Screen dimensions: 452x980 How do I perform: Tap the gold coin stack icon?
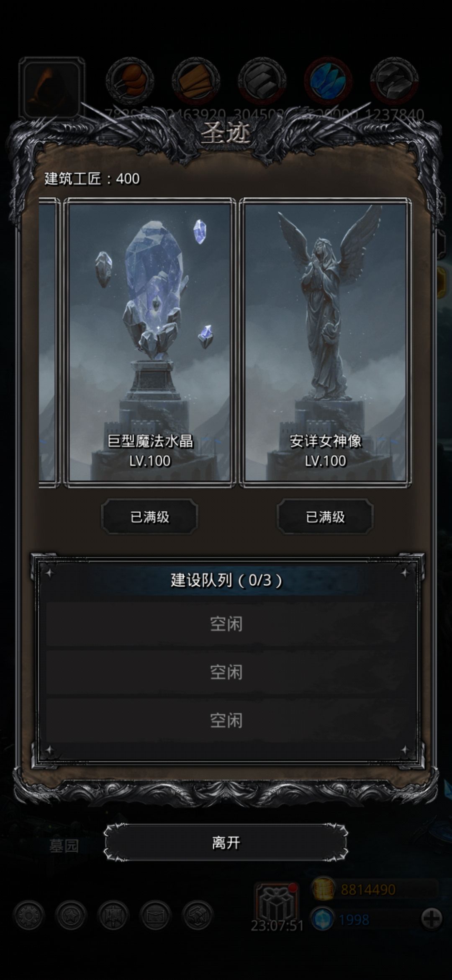coord(323,889)
